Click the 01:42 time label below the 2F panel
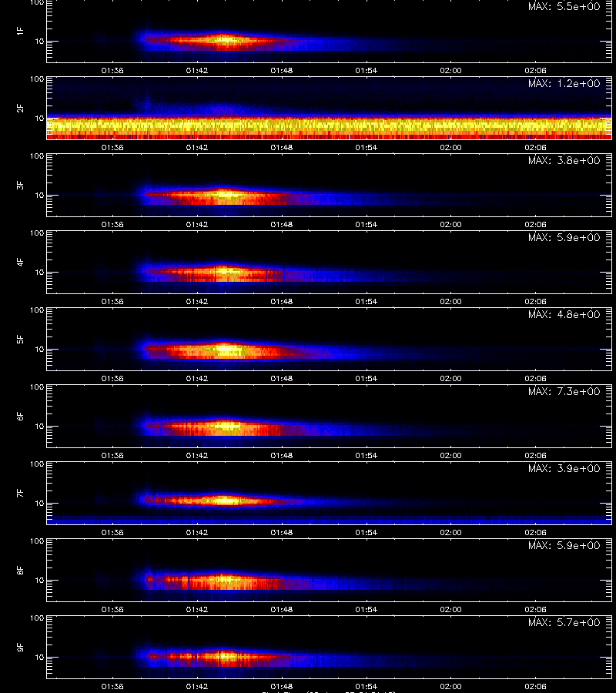 click(196, 148)
